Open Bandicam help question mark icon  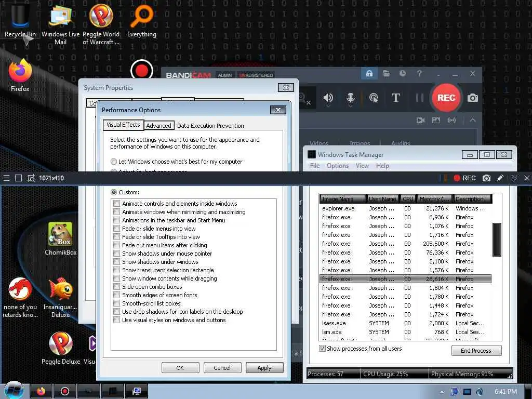click(419, 73)
